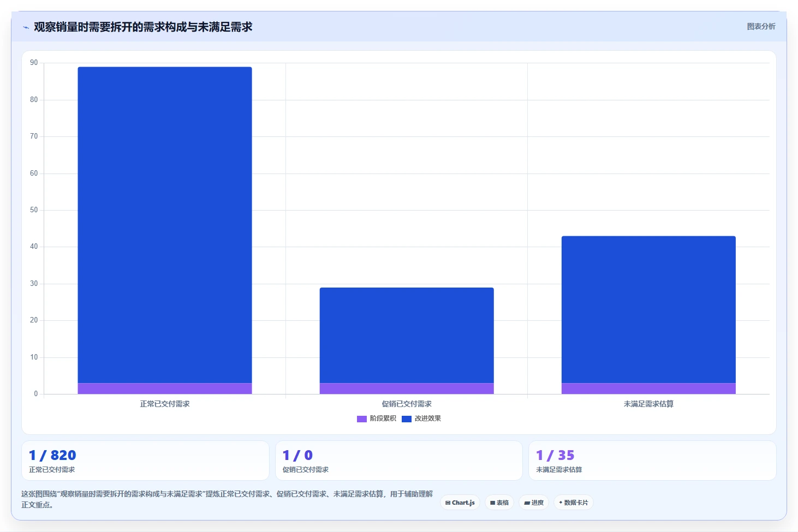Click the purple segment of the 促销已交付需求 bar
The image size is (798, 532).
[407, 388]
